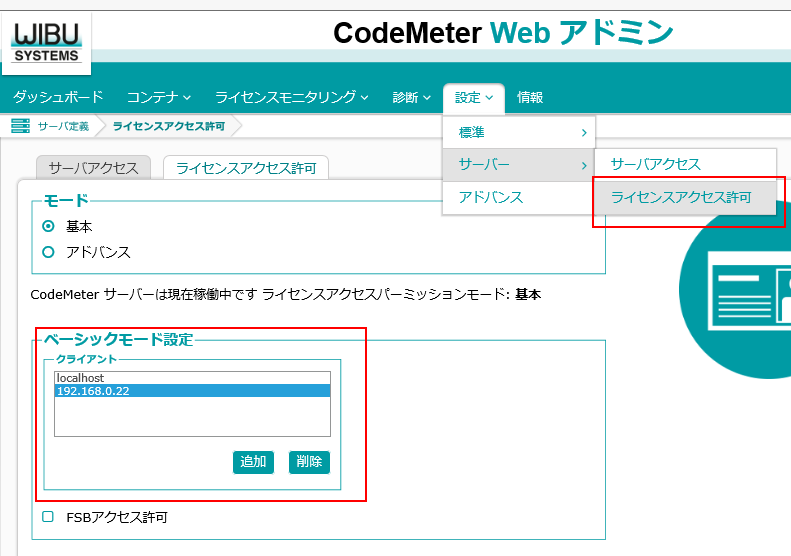The width and height of the screenshot is (791, 556).
Task: Click the 削除 button
Action: point(309,462)
